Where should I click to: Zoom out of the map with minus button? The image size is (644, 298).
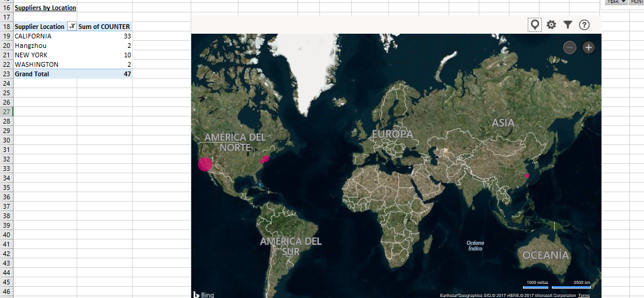point(570,47)
